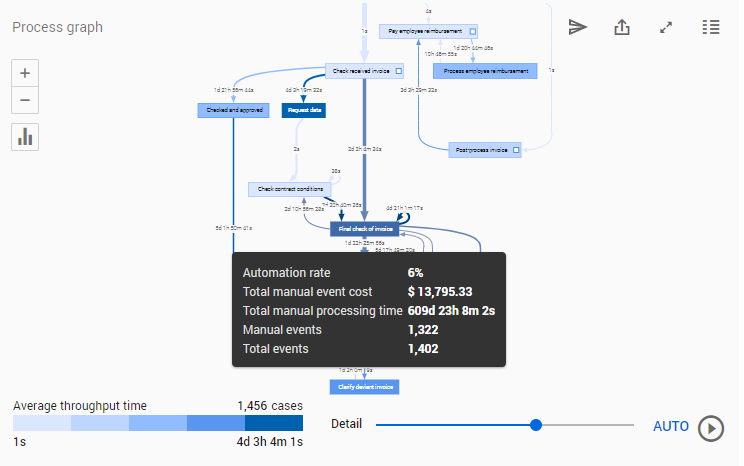Screen dimensions: 744x466
Task: Toggle checkbox on Post-process invoice node
Action: coord(516,150)
